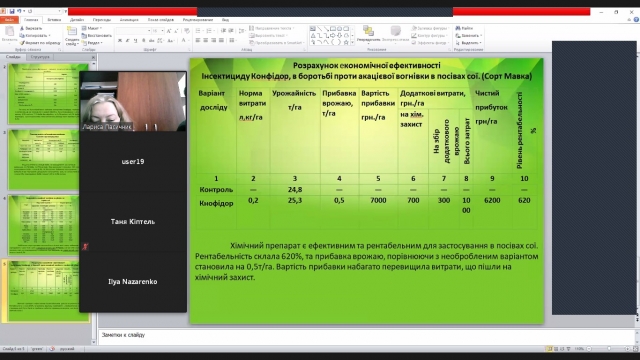
Task: Click the PowerPoint help question mark icon
Action: [636, 20]
